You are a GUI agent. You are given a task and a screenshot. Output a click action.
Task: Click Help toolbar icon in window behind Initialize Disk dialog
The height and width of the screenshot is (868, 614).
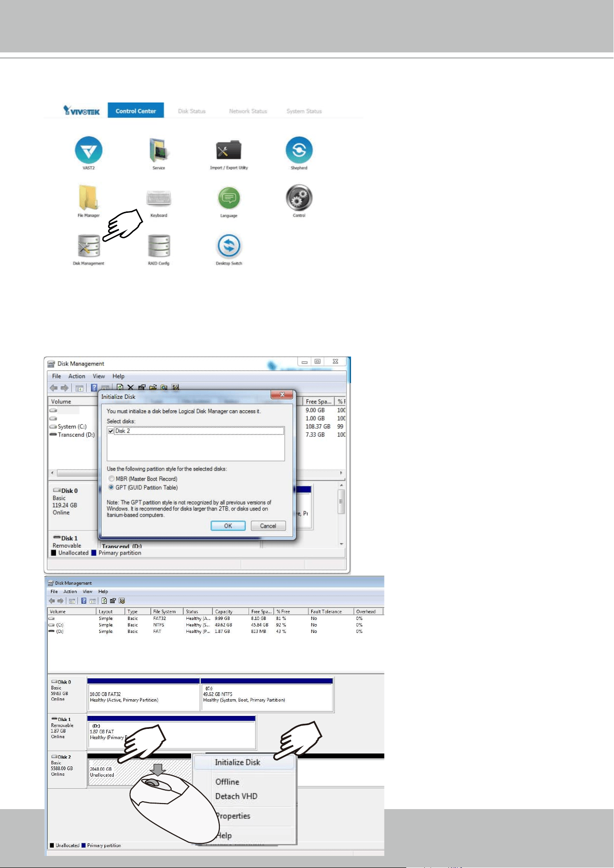(94, 388)
